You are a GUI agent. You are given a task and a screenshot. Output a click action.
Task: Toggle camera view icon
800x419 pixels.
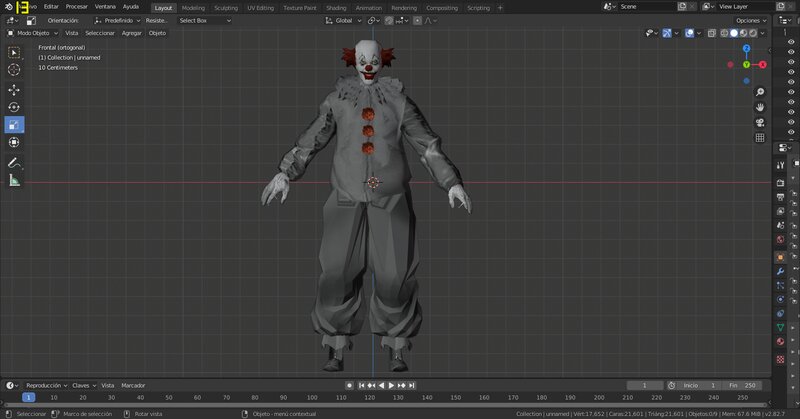[760, 122]
